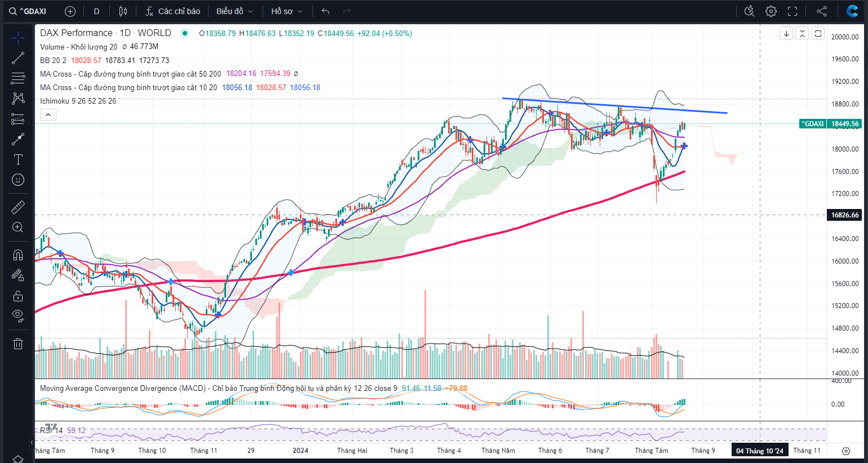Screen dimensions: 868x463
Task: Click the 18204.16 MA 50 value
Action: [241, 74]
